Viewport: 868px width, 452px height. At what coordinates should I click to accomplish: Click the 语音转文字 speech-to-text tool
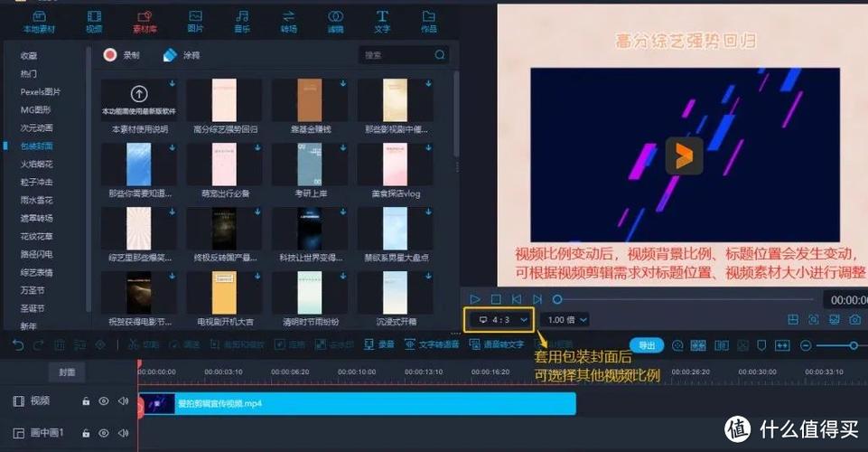coord(497,344)
